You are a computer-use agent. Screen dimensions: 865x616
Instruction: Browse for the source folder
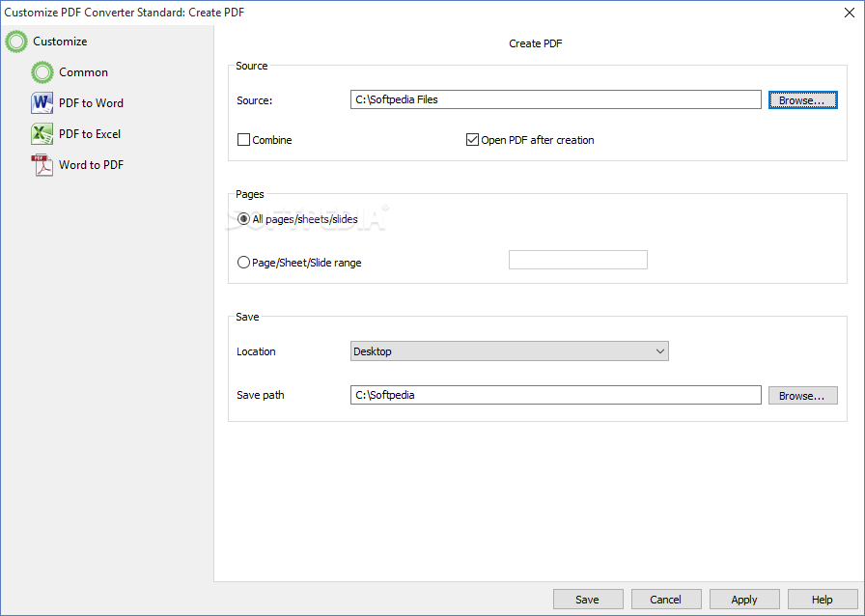coord(802,99)
